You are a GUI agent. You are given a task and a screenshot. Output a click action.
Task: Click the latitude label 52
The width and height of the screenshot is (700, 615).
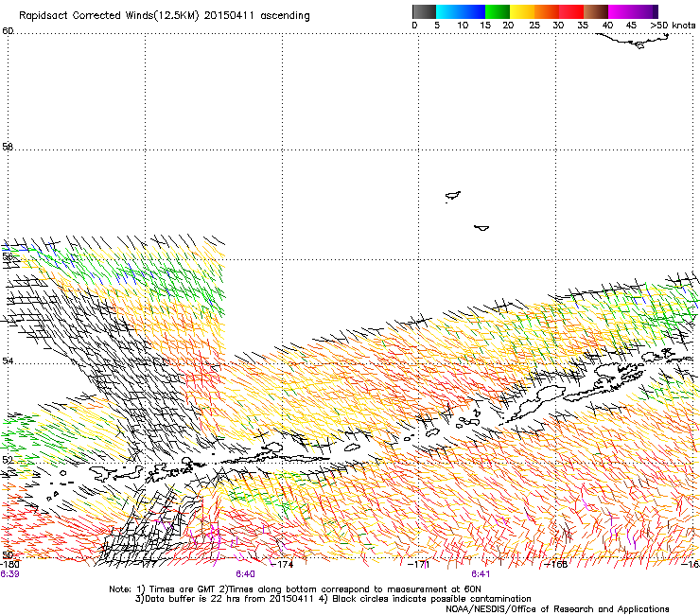[x=8, y=460]
